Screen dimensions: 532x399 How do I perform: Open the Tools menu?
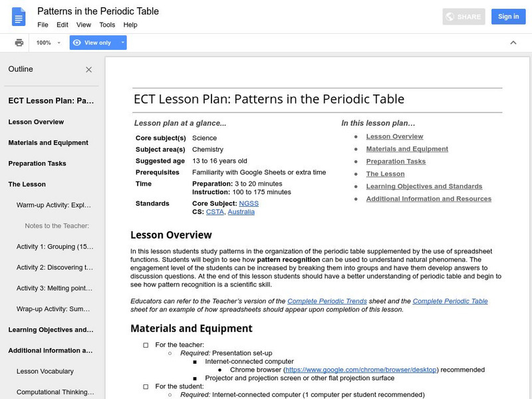107,25
